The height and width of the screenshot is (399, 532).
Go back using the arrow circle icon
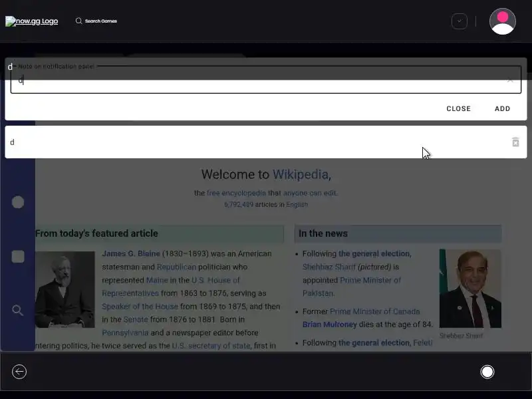point(19,372)
